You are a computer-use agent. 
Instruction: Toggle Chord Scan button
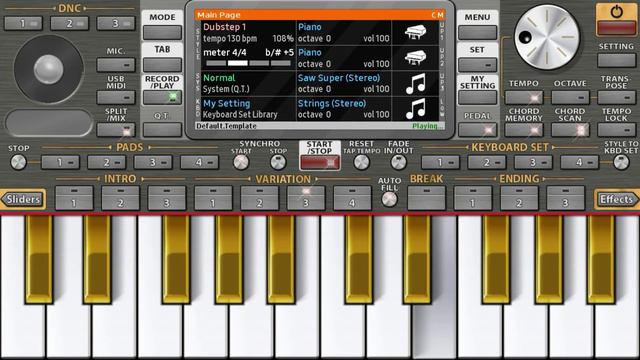tap(570, 130)
